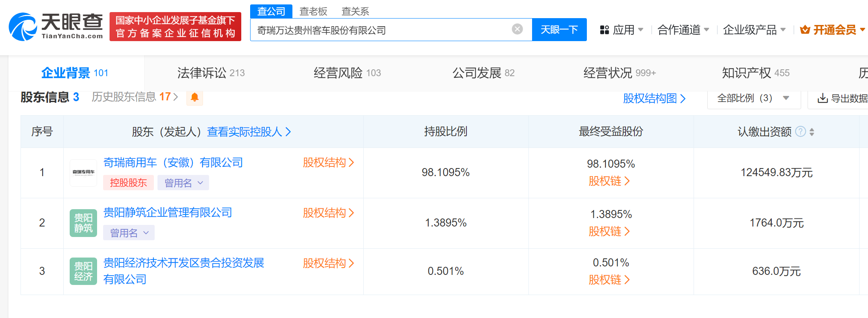Image resolution: width=868 pixels, height=318 pixels.
Task: Clear the search box with the X icon
Action: click(517, 29)
